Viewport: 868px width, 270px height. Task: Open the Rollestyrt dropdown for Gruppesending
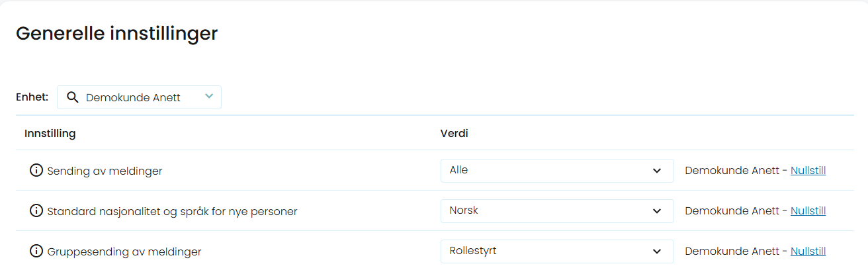[557, 251]
